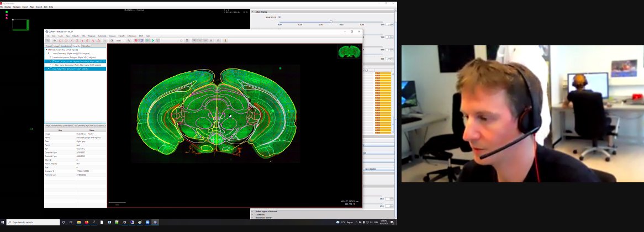The width and height of the screenshot is (644, 232).
Task: Open Zoom app from the taskbar
Action: point(147,222)
